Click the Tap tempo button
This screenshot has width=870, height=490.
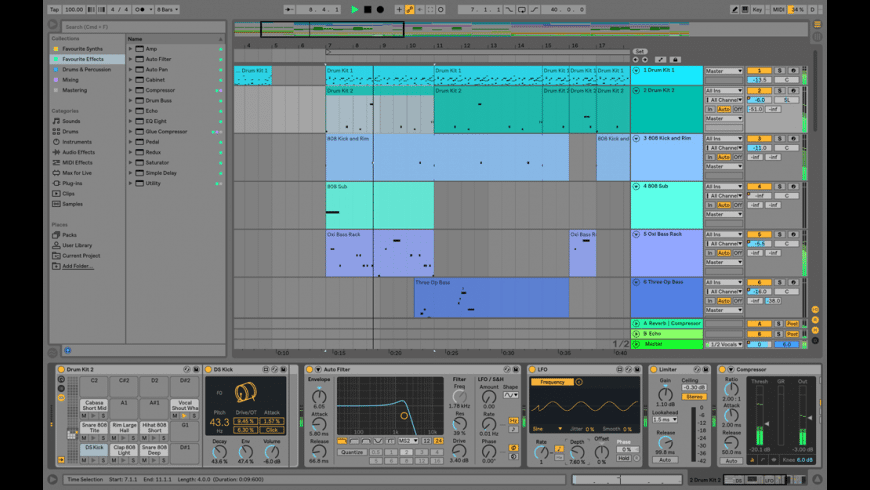55,10
